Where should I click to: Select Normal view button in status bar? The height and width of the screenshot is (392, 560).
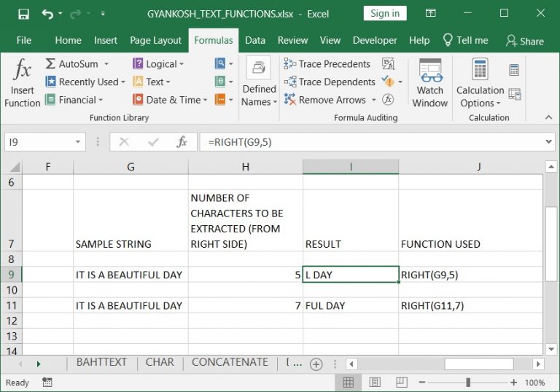(x=349, y=383)
